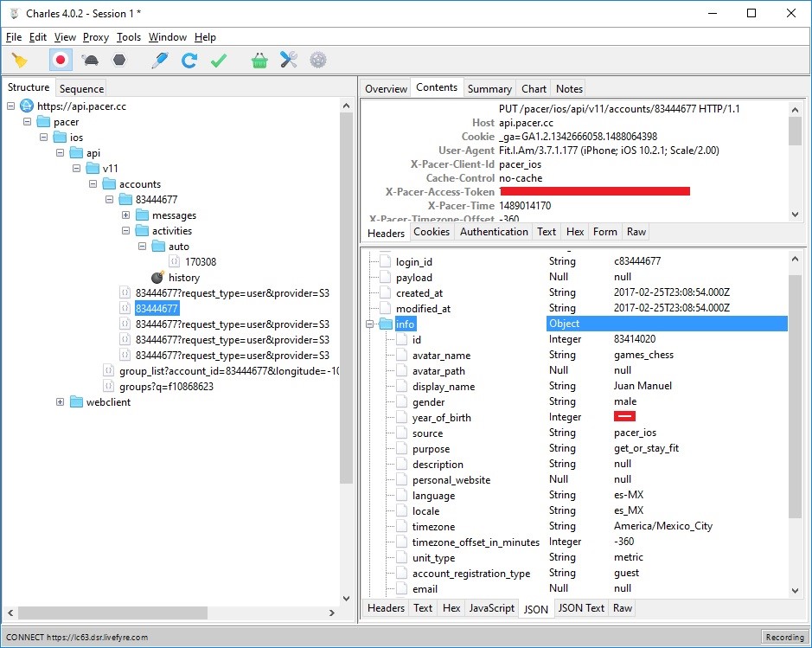Expand the webclient folder

61,402
